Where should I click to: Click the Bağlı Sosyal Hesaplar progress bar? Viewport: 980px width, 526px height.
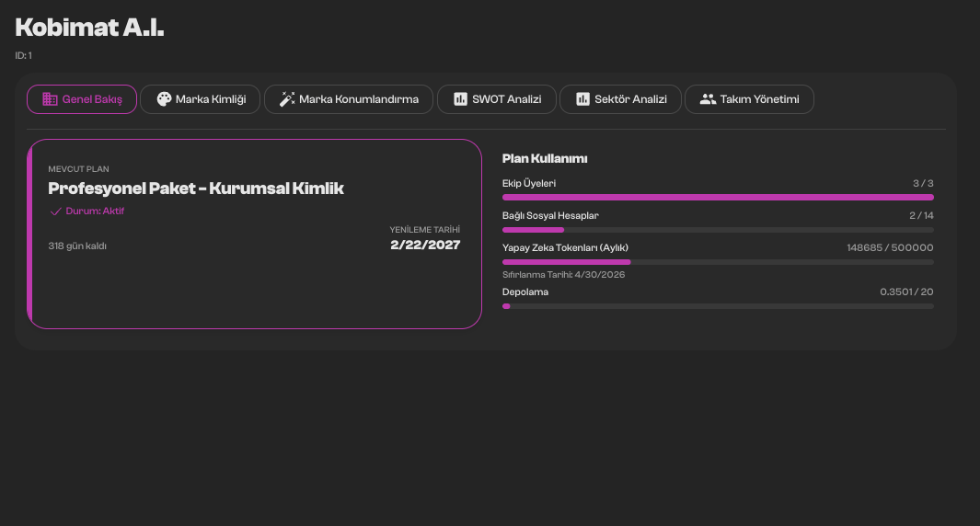(x=718, y=230)
